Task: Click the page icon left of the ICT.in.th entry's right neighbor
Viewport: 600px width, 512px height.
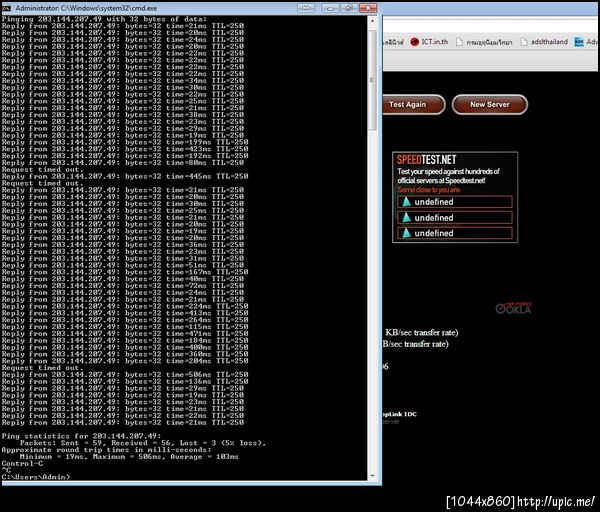Action: (459, 42)
